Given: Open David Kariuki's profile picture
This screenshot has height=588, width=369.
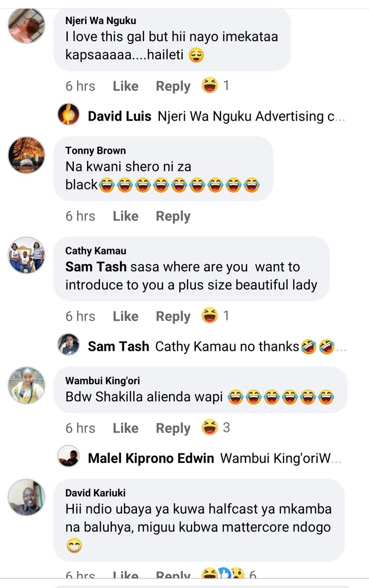Looking at the screenshot, I should pyautogui.click(x=27, y=497).
